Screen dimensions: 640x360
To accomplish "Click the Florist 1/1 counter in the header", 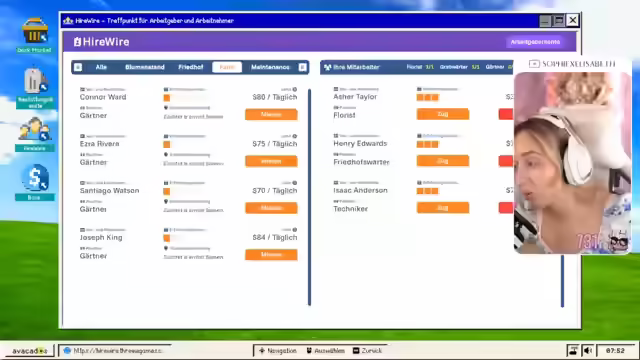I will click(x=420, y=67).
